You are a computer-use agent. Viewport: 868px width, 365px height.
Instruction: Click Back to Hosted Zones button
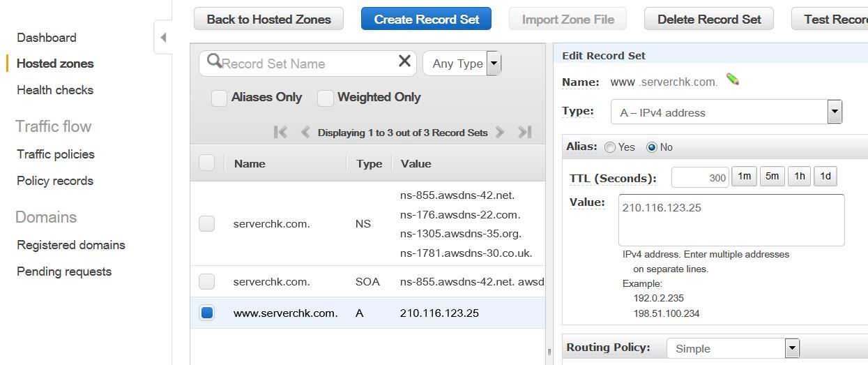(268, 19)
